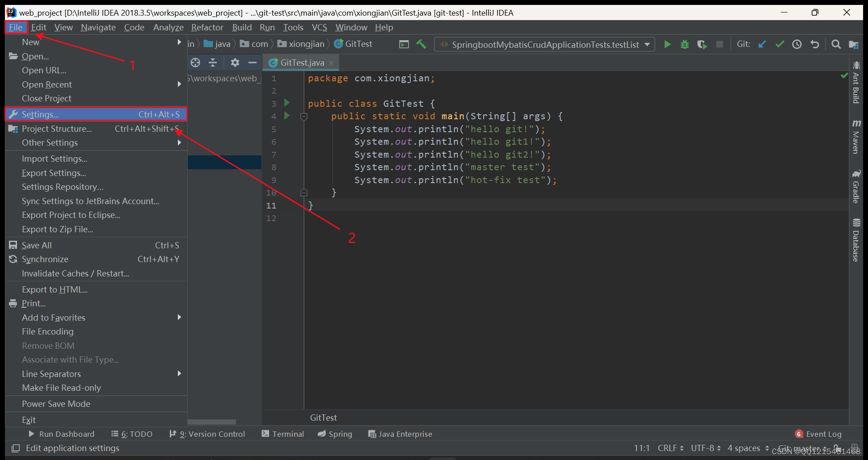Click run gutter arrow beside main method
This screenshot has width=868, height=460.
[x=287, y=116]
